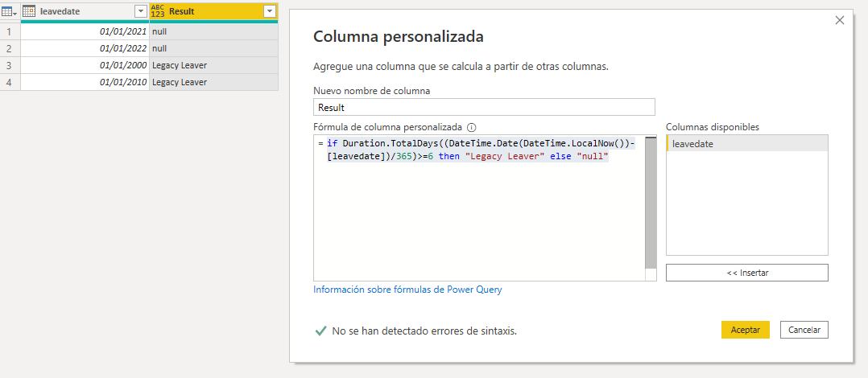This screenshot has height=378, width=868.
Task: Click the 01/01/2010 leavedate cell
Action: [x=85, y=82]
